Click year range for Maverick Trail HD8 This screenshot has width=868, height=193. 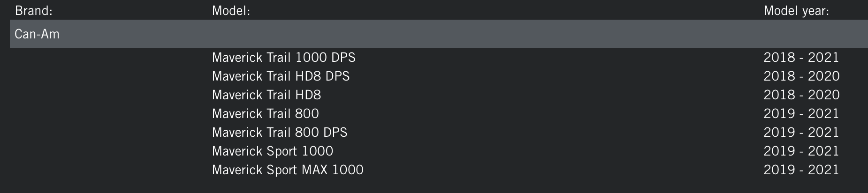(801, 95)
